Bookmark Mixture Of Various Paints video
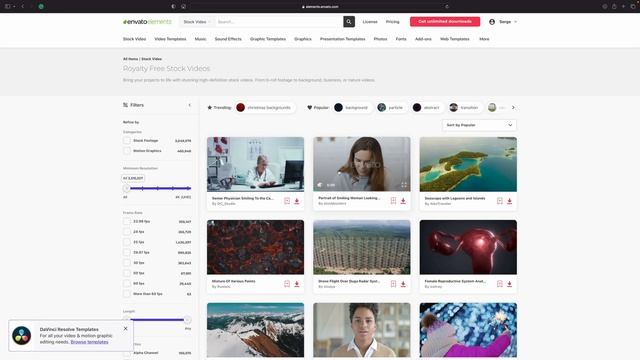Screen dimensions: 640x360 point(287,284)
